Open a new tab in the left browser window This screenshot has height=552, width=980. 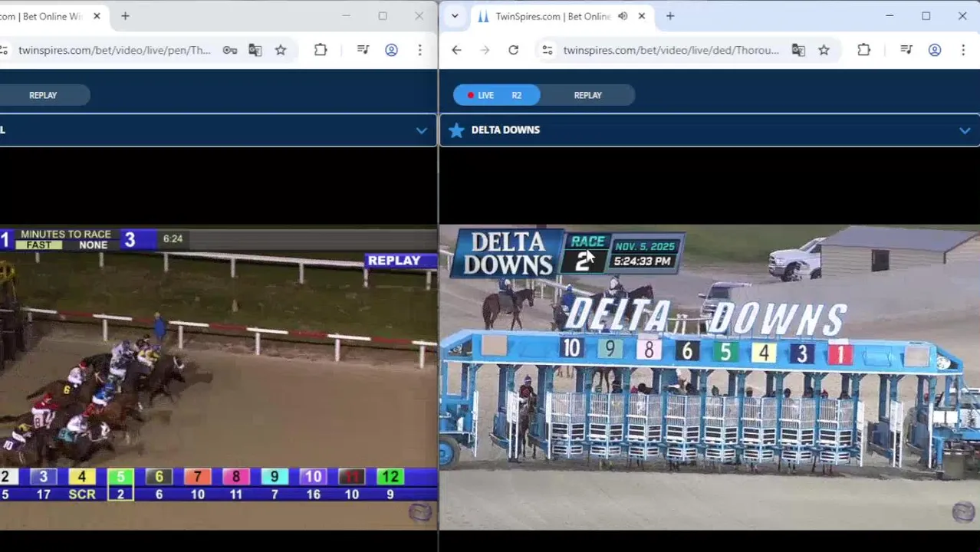pos(125,16)
